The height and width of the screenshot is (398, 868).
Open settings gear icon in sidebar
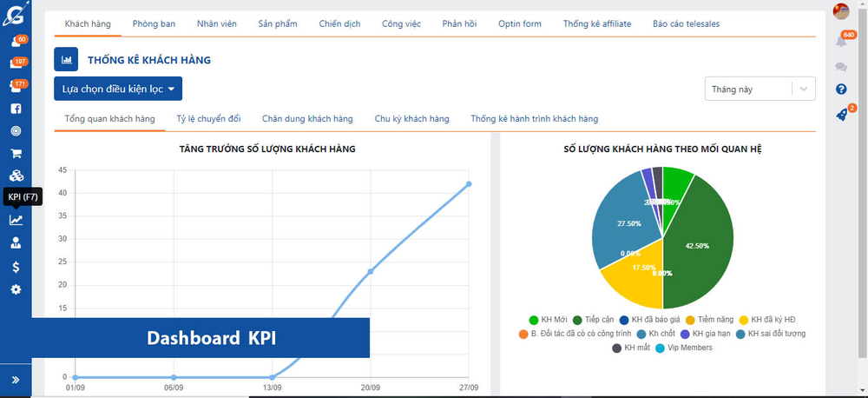(16, 289)
